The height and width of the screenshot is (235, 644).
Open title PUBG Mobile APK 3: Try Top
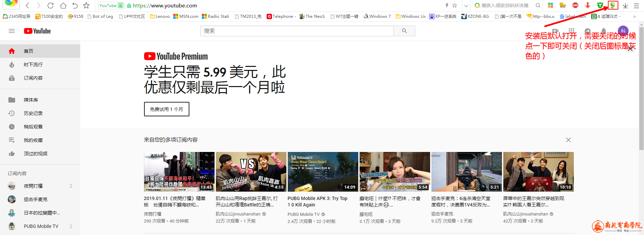pyautogui.click(x=317, y=201)
